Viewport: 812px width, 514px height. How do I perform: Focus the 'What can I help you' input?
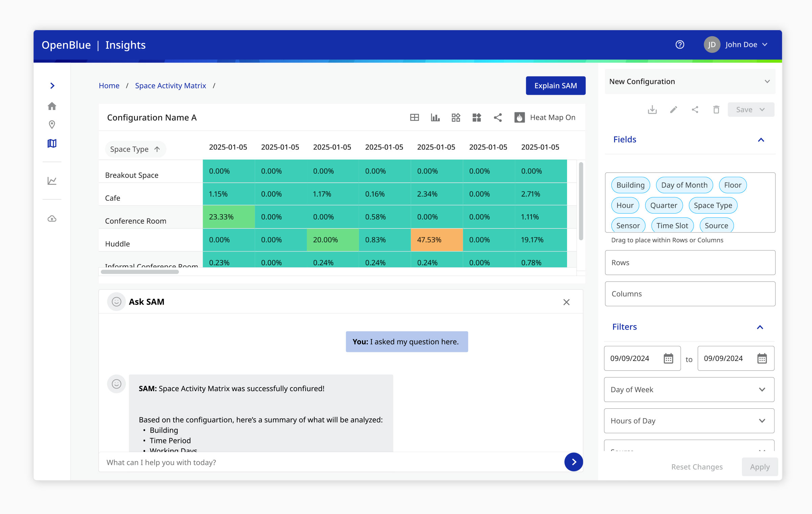tap(332, 462)
